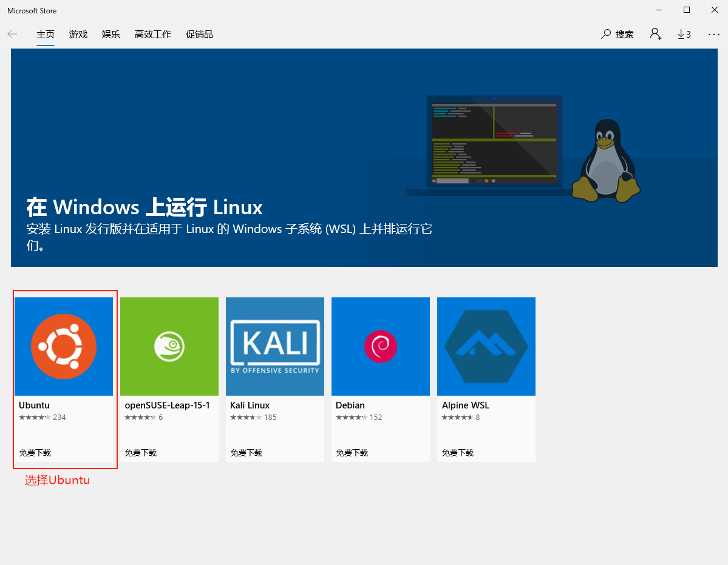Open downloads showing 3 pending items

[x=684, y=34]
